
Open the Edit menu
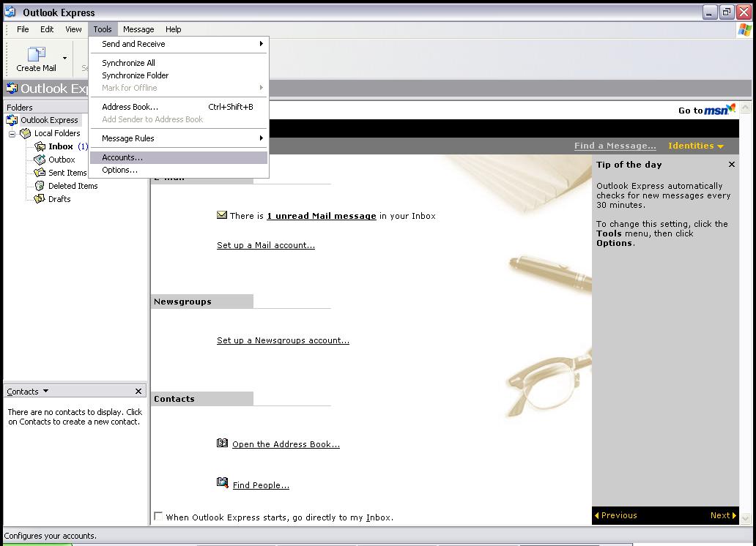tap(47, 29)
